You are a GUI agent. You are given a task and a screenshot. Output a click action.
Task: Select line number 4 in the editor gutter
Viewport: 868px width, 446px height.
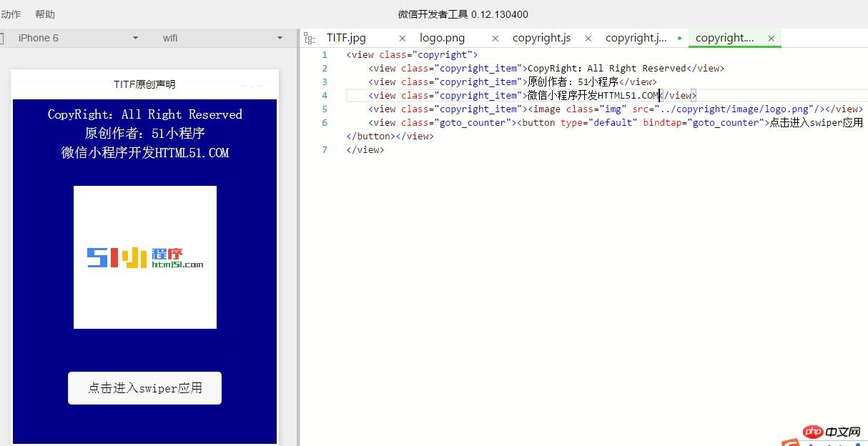pos(325,95)
